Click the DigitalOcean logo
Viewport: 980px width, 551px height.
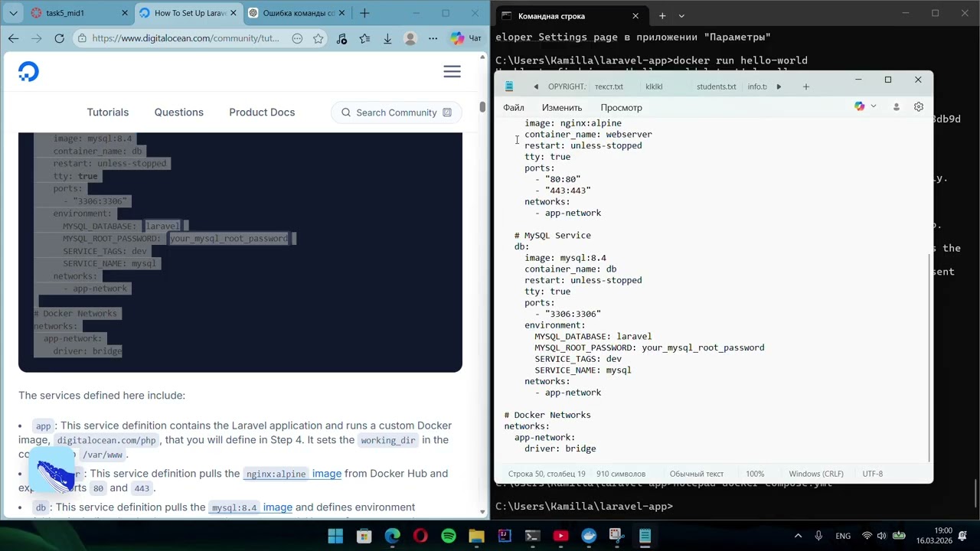[28, 72]
